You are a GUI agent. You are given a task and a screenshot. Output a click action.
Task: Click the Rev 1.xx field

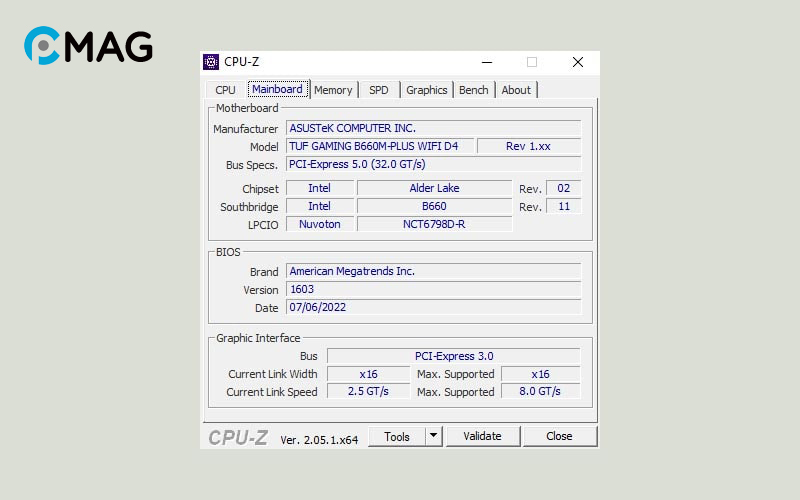(x=529, y=146)
